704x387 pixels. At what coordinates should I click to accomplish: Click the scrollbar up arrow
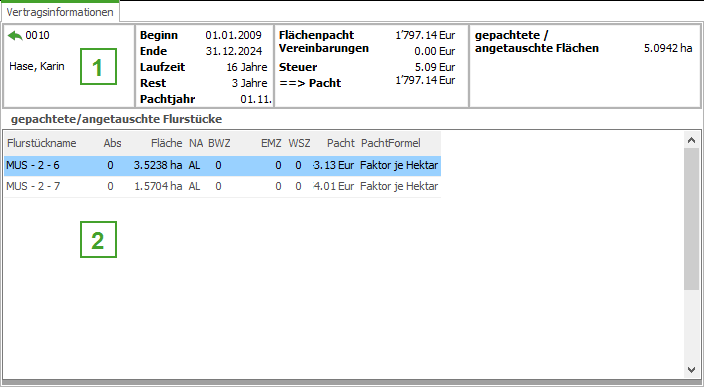point(691,140)
